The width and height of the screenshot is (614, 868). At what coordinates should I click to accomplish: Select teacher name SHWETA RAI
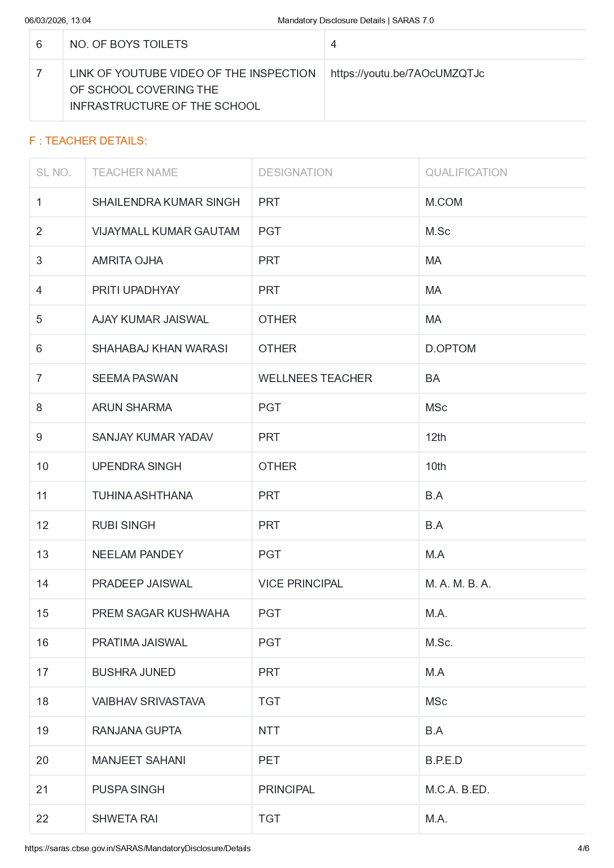pos(125,819)
